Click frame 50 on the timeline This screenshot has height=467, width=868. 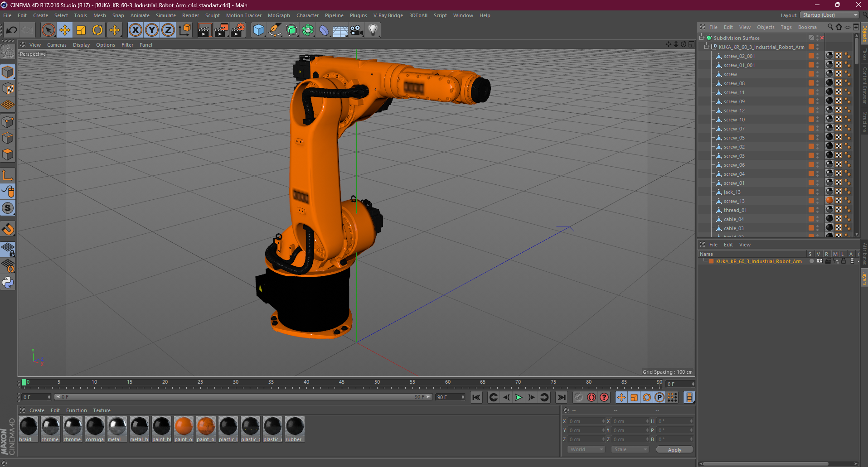pos(377,383)
